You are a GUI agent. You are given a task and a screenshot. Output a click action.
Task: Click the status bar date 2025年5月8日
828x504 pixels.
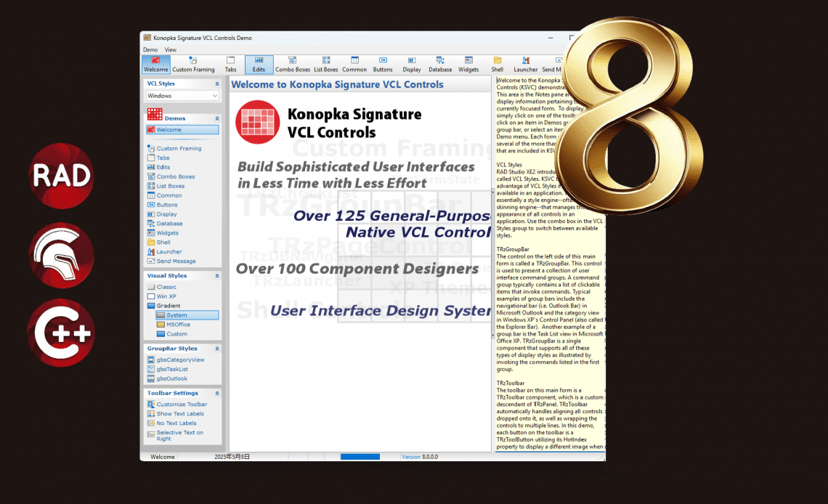[x=232, y=457]
